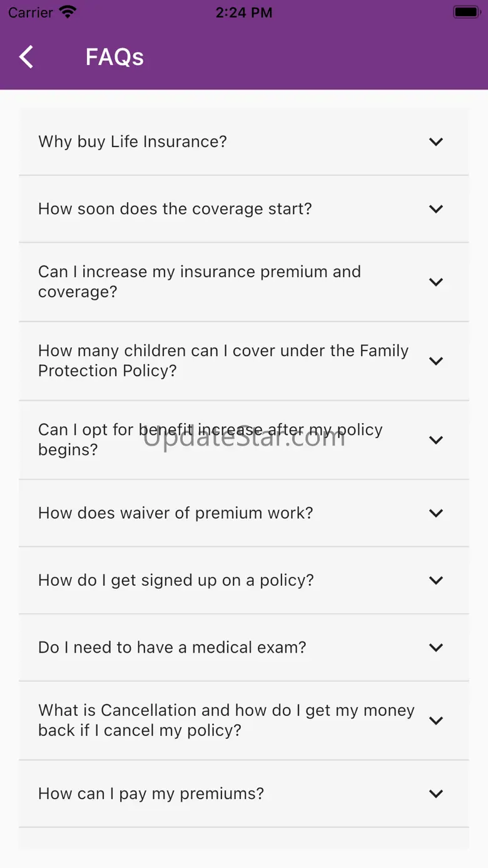Expand chevron for coverage start question
Screen dimensions: 488x868
436,208
